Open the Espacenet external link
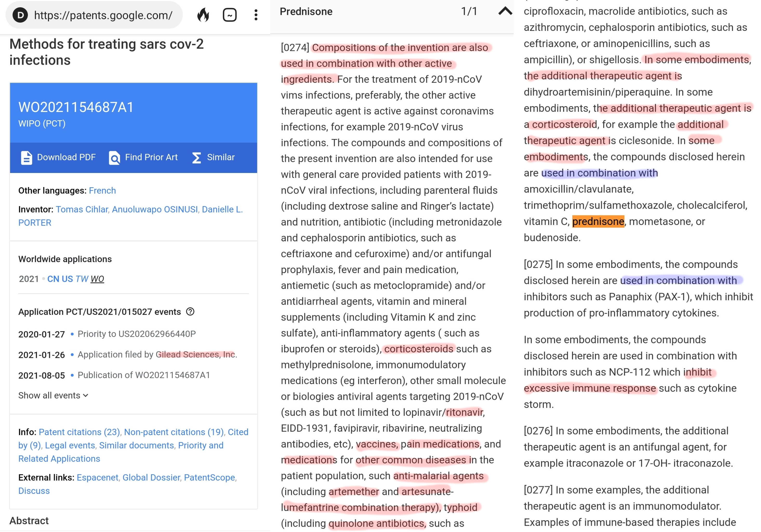The image size is (761, 532). (x=97, y=477)
